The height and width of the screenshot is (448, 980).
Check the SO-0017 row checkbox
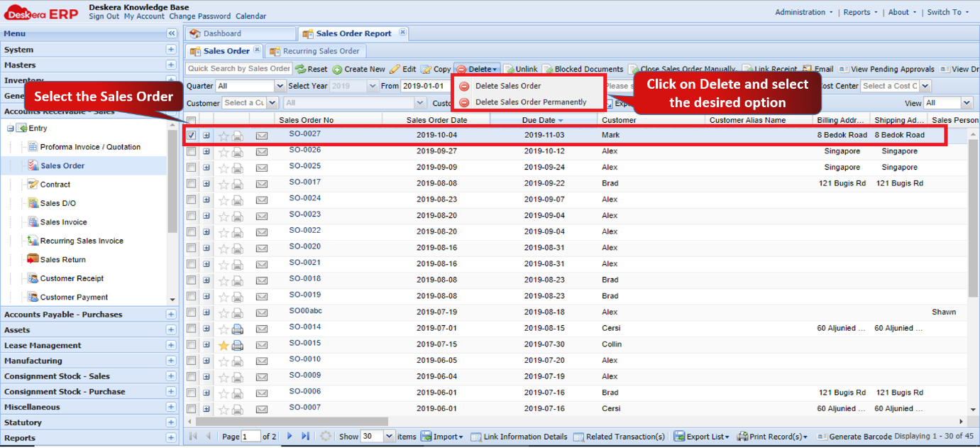(x=192, y=183)
